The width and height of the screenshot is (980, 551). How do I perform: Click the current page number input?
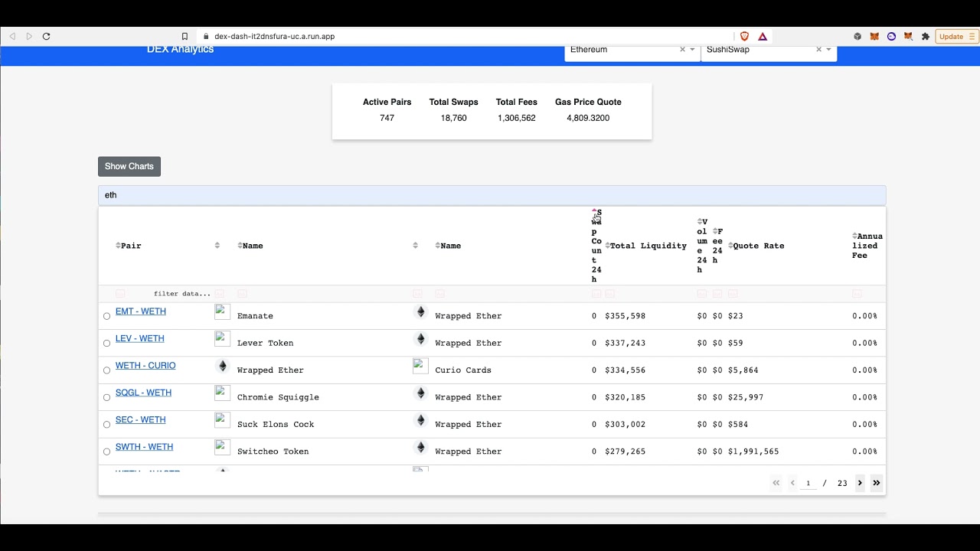pos(808,484)
